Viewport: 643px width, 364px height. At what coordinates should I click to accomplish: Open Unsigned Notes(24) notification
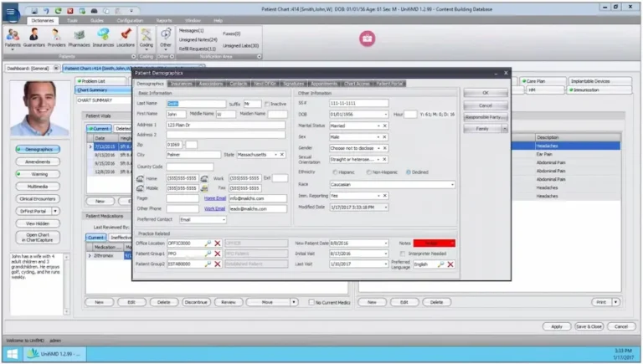tap(198, 40)
